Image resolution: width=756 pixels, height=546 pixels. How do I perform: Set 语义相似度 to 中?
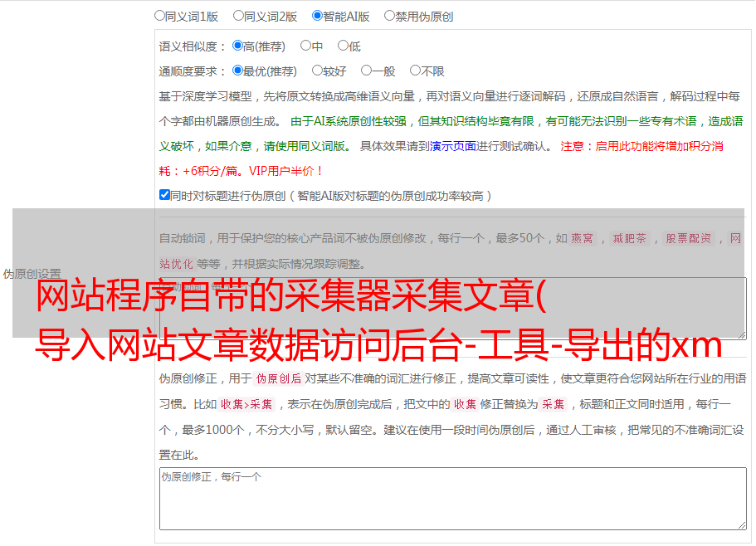click(x=305, y=46)
